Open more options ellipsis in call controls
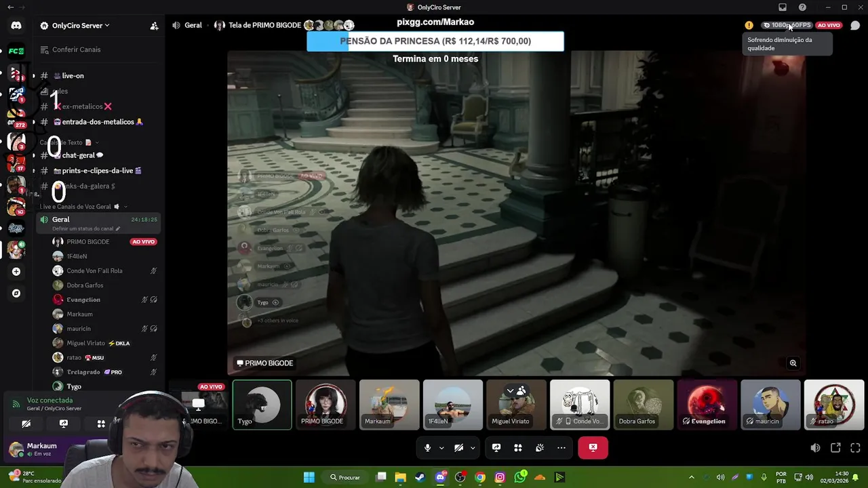 pos(561,447)
